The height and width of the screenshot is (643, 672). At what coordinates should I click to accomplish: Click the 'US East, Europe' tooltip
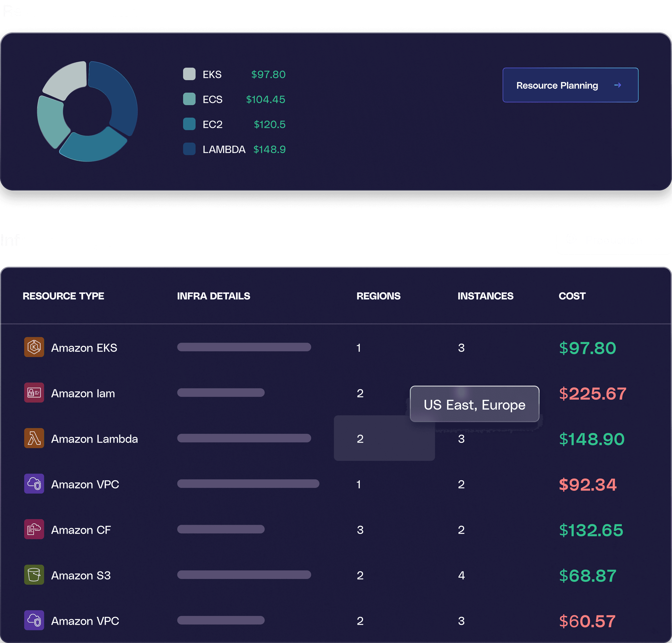pyautogui.click(x=474, y=404)
